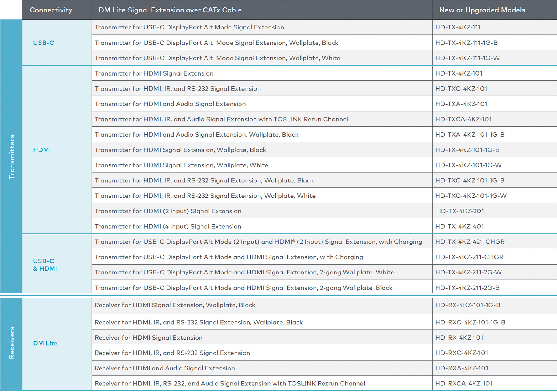557x392 pixels.
Task: Select the HD-TX-4KZ-421-CHGR model entry
Action: click(470, 242)
